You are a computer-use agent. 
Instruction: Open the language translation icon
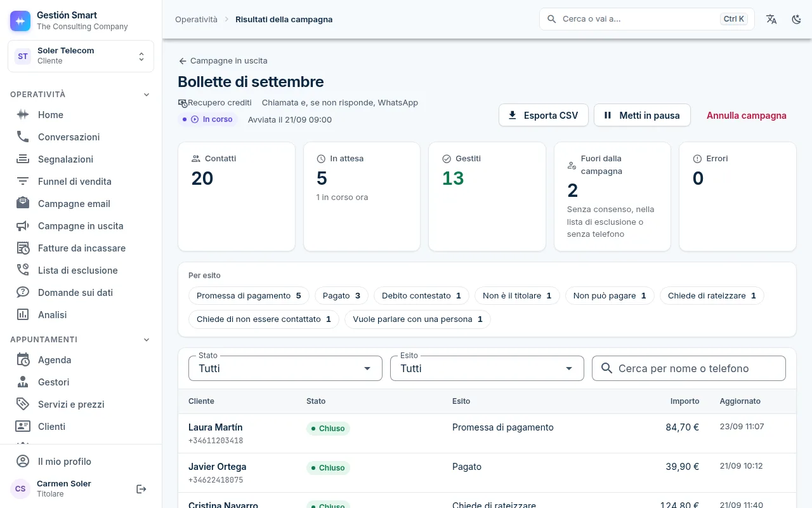coord(771,19)
